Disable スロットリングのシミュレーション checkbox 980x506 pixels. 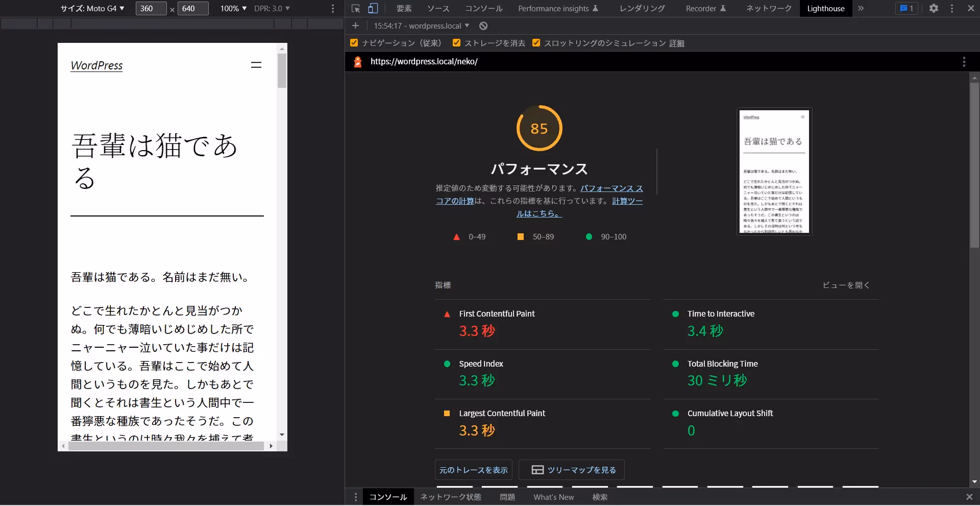click(536, 43)
